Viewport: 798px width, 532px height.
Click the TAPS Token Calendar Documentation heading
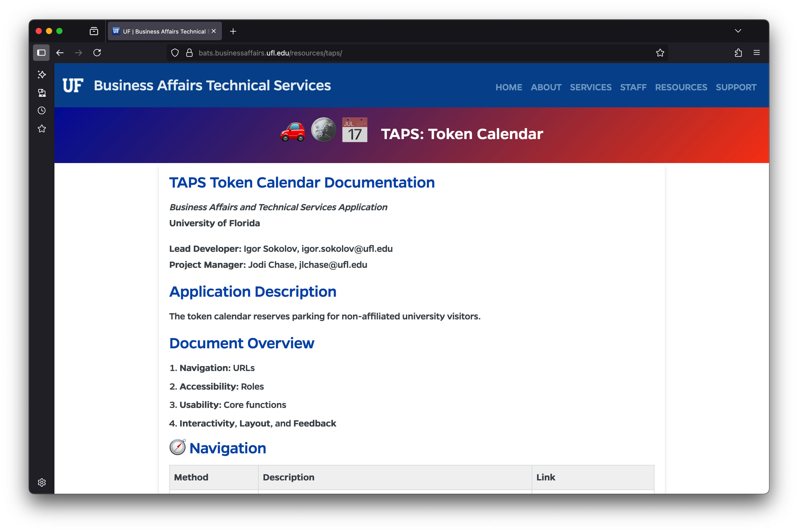tap(302, 182)
